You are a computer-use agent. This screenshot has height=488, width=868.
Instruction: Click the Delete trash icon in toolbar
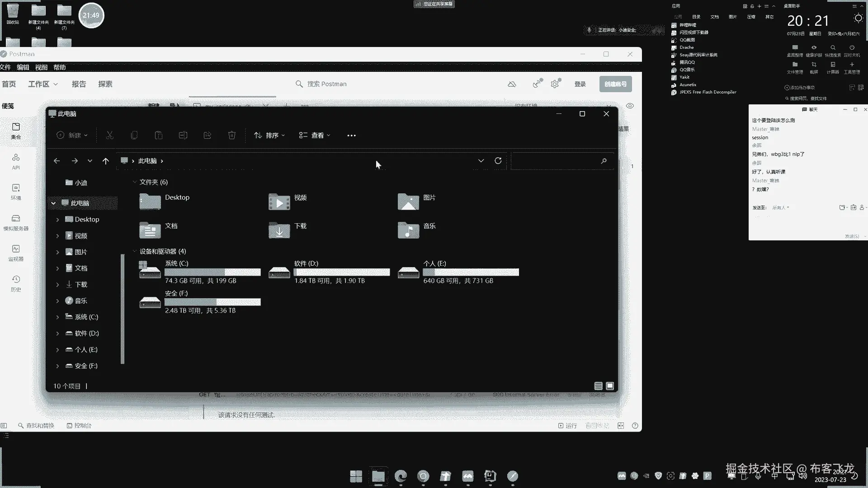tap(231, 135)
